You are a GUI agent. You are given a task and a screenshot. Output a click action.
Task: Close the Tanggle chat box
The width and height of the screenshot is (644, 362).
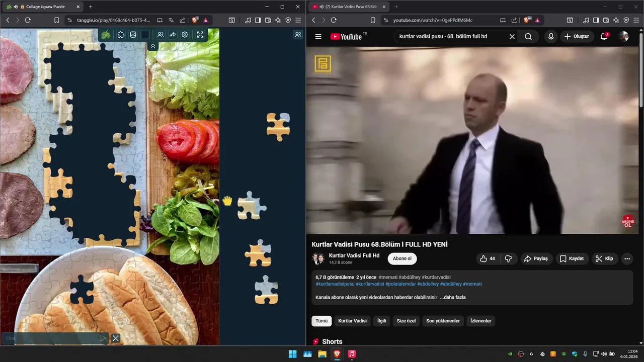(x=116, y=338)
